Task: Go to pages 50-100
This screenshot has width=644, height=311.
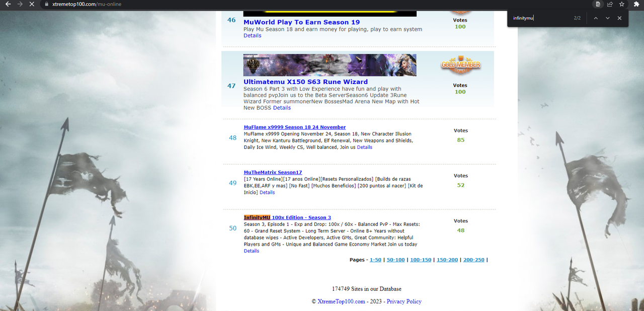Action: 395,260
